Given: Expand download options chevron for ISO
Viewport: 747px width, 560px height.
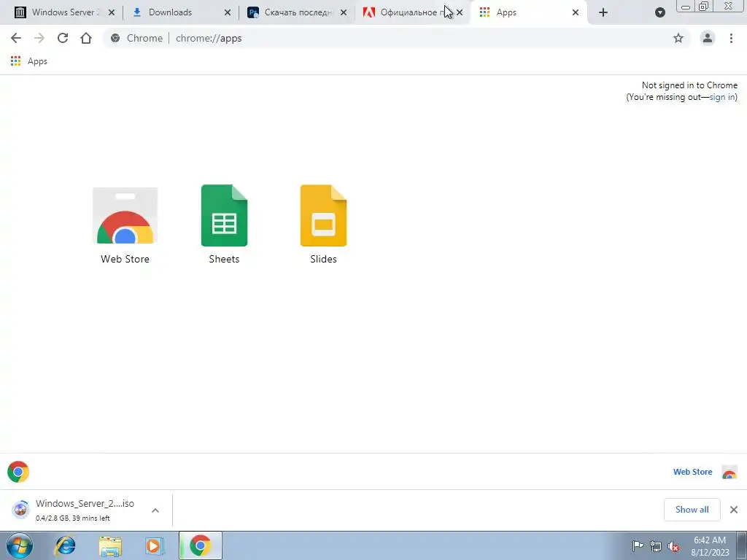Looking at the screenshot, I should 155,510.
